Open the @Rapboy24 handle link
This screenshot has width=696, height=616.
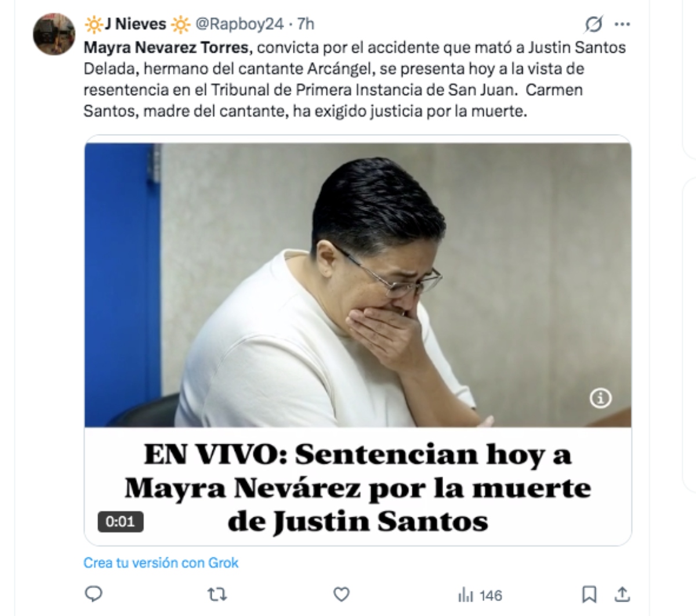click(239, 24)
